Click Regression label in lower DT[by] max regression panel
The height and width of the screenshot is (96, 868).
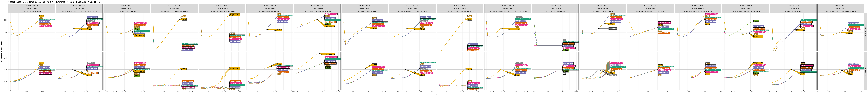point(330,54)
